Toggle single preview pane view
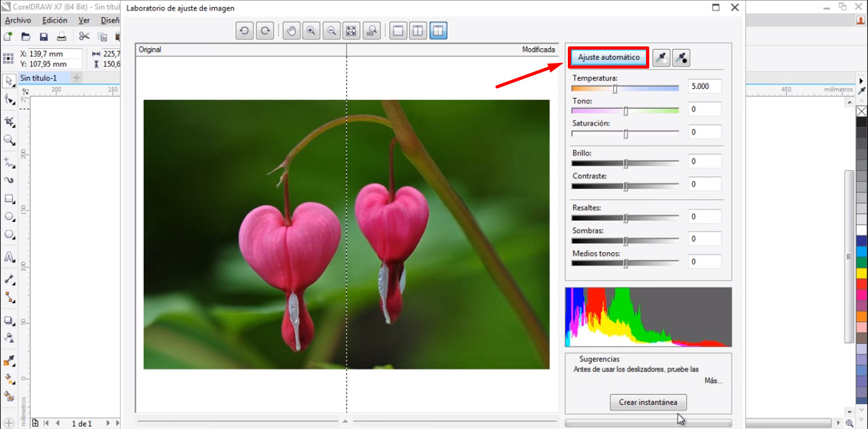The image size is (868, 429). [x=397, y=31]
